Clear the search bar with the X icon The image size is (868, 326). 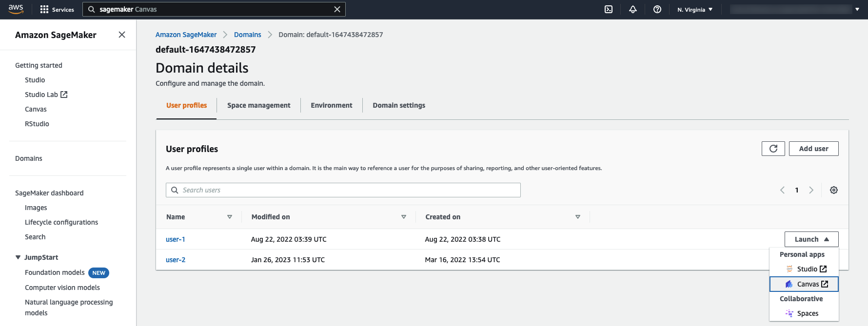[337, 9]
